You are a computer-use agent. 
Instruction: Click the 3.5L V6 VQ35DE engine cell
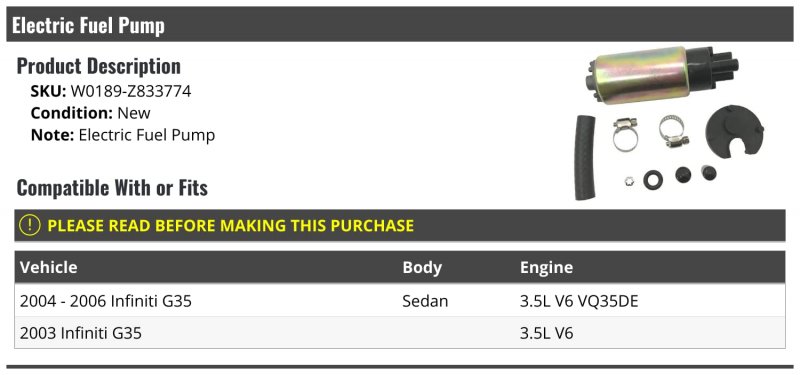[x=579, y=301]
